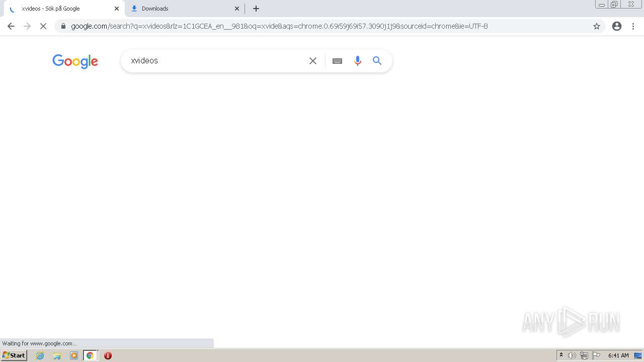Image resolution: width=644 pixels, height=362 pixels.
Task: Select the Chrome taskbar button
Action: pos(90,355)
